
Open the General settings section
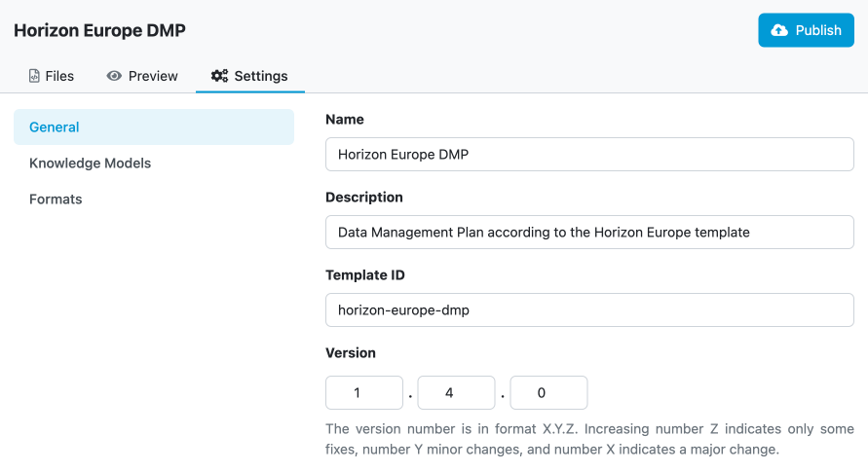click(154, 127)
